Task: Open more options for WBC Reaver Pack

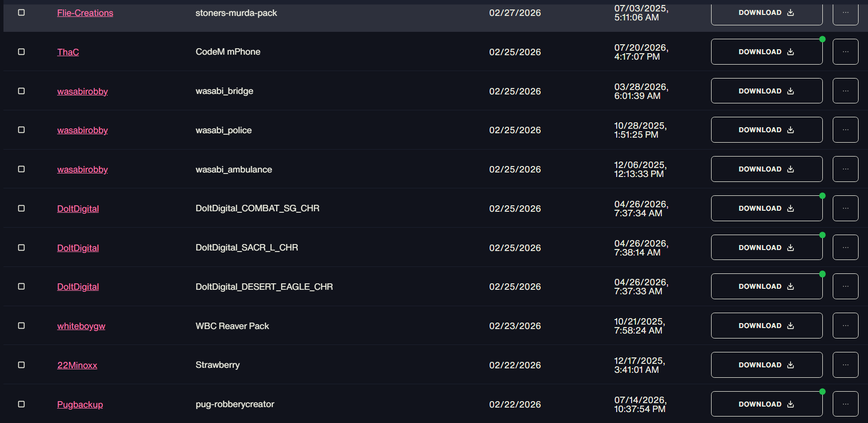Action: pyautogui.click(x=845, y=326)
